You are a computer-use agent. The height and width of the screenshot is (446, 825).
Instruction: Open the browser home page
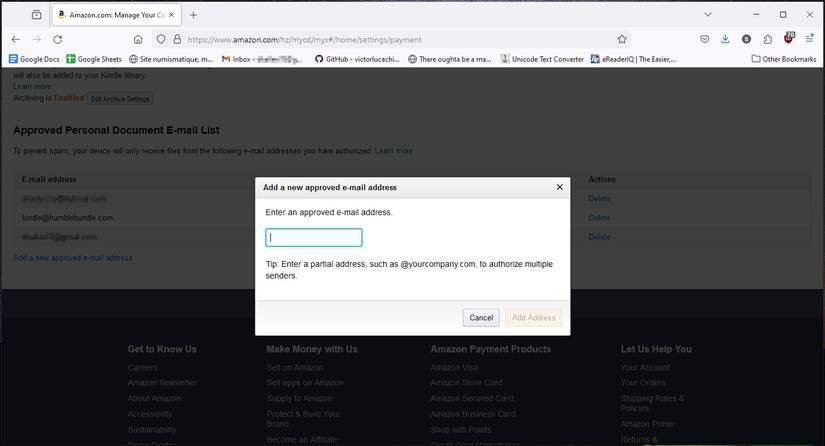pyautogui.click(x=138, y=39)
